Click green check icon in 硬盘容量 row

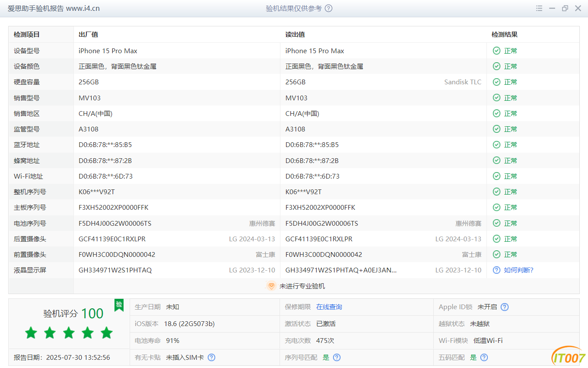coord(497,82)
